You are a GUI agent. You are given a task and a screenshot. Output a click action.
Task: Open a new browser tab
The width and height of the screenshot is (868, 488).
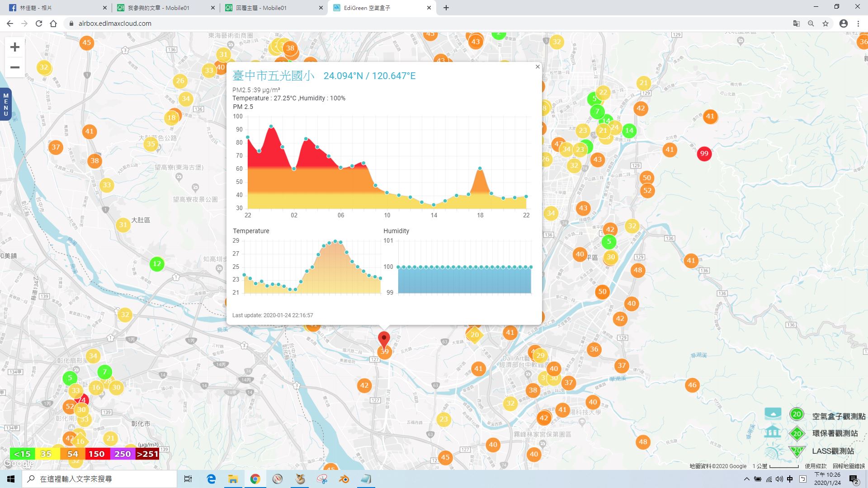446,8
